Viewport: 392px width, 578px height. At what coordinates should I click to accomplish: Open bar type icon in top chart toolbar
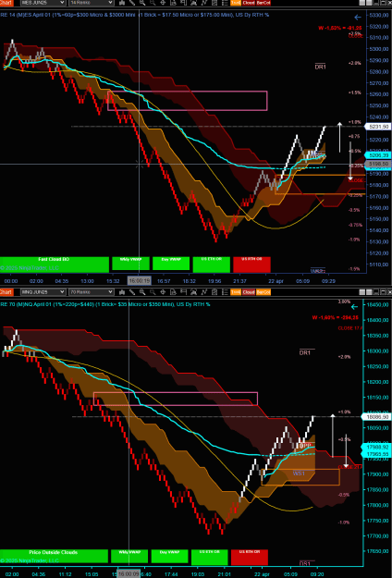(x=122, y=3)
